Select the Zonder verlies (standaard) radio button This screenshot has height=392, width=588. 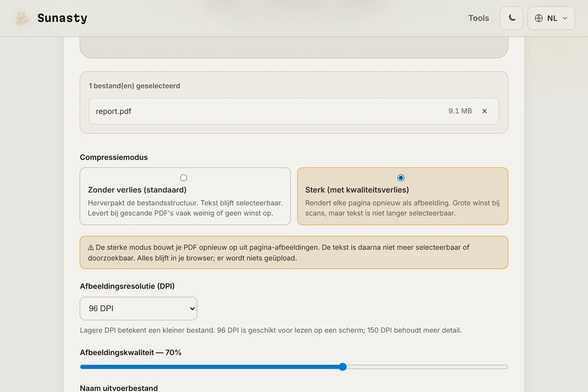pos(183,178)
